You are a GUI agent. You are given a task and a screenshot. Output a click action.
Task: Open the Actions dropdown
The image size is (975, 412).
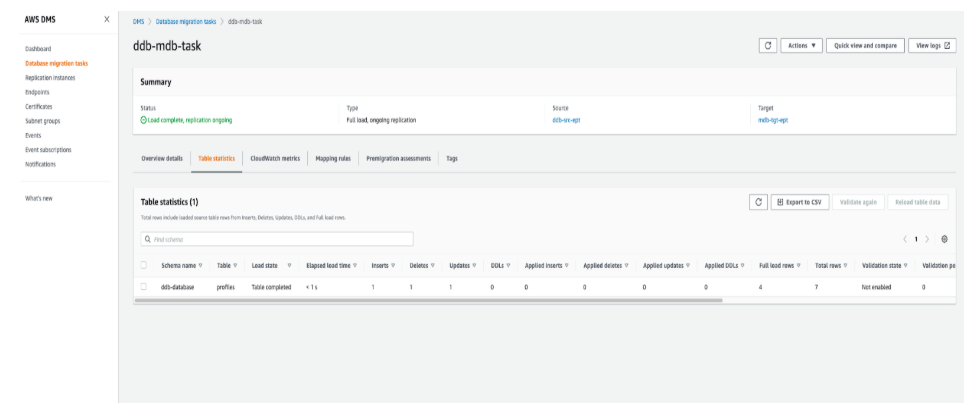pyautogui.click(x=801, y=45)
